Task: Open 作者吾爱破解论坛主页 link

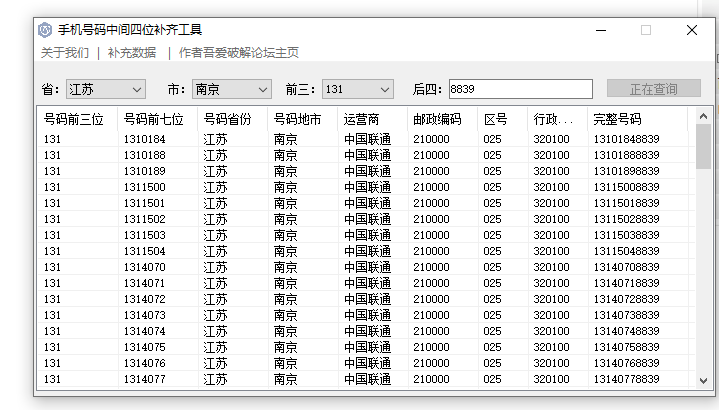Action: click(238, 53)
